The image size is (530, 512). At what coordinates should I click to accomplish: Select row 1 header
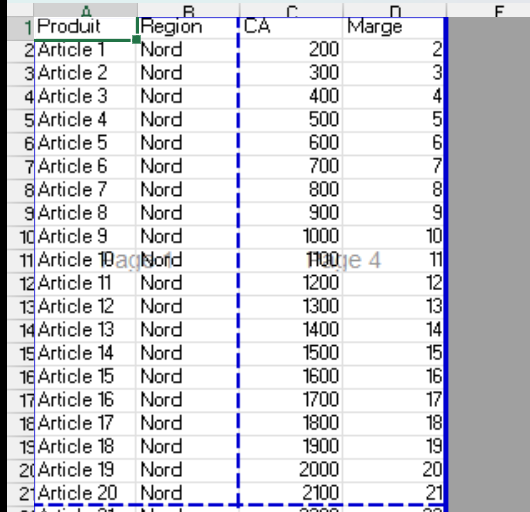(21, 28)
